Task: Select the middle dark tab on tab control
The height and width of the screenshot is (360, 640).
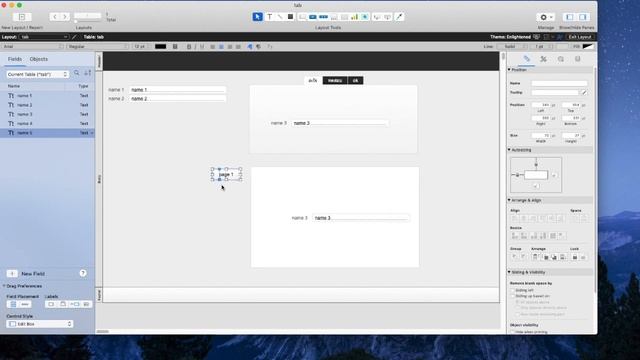Action: point(335,80)
